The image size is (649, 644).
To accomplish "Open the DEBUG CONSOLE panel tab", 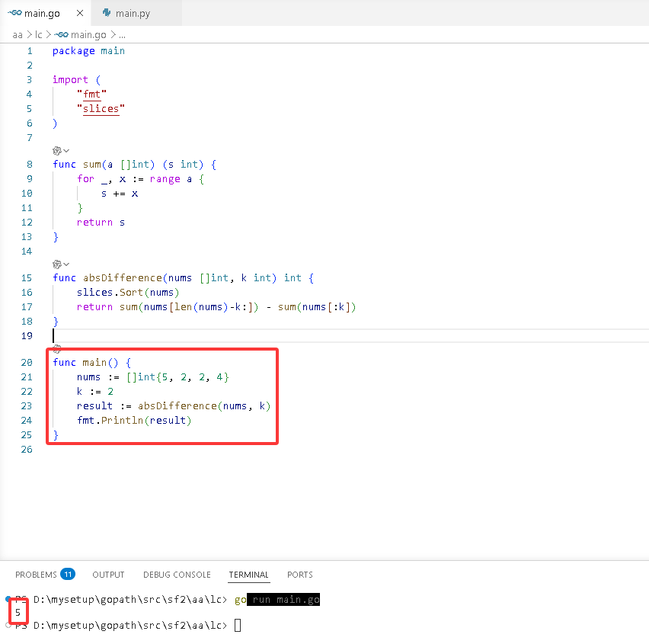I will [177, 575].
